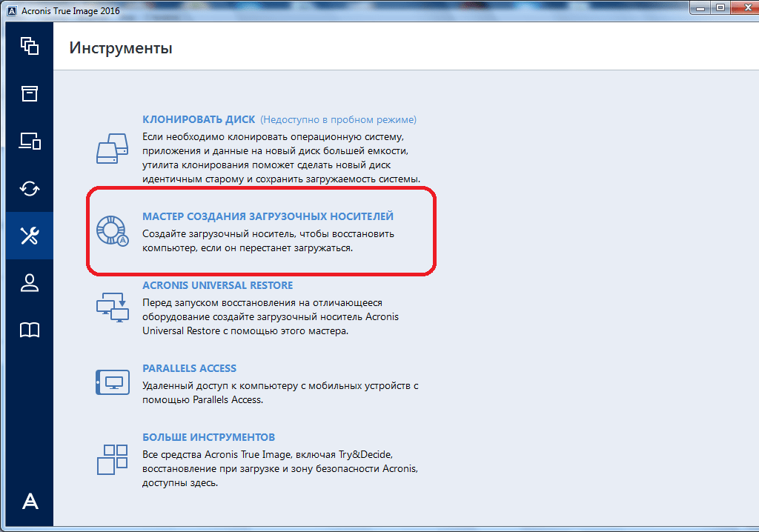Click the Clone Disk drives icon

click(x=113, y=149)
